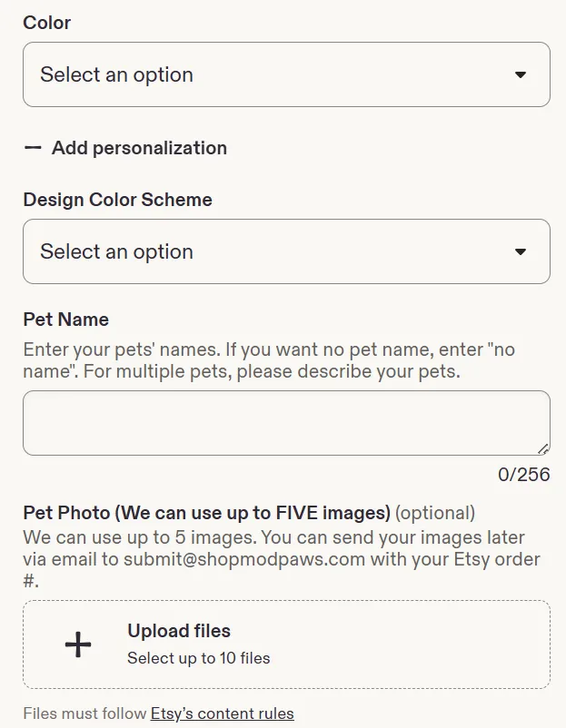
Task: Click the minus icon beside Add personalization
Action: click(33, 148)
